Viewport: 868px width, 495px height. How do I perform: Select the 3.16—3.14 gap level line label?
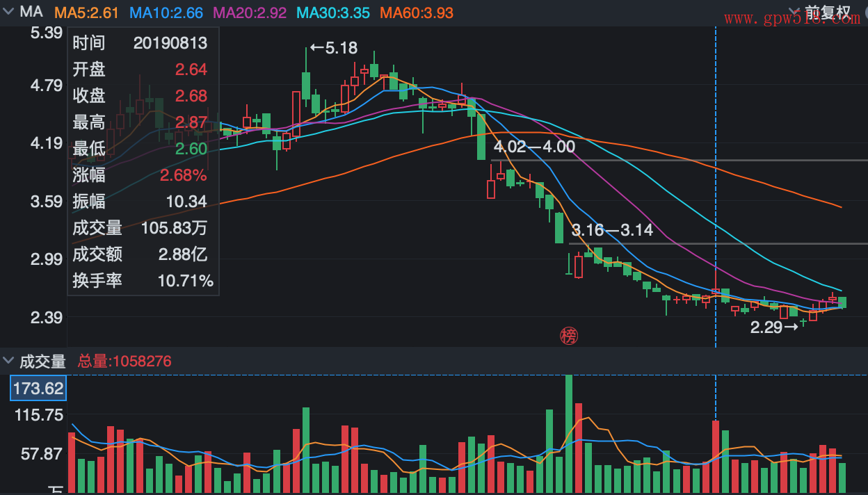pyautogui.click(x=612, y=230)
